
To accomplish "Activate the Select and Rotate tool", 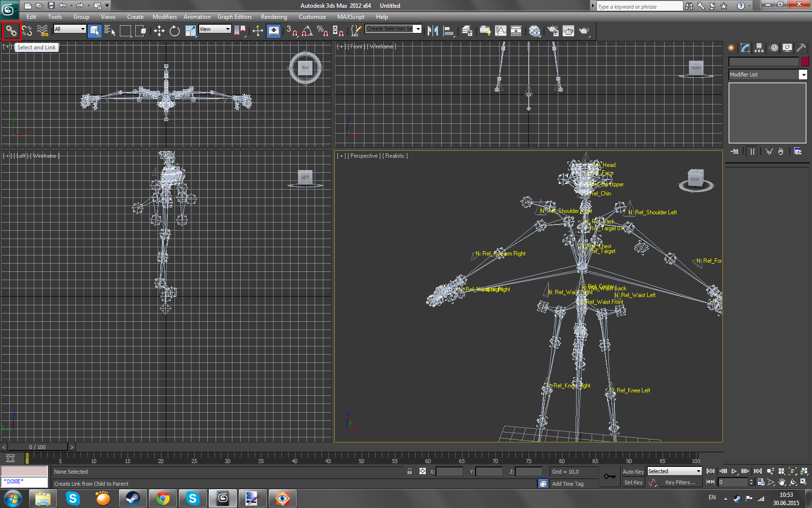I will 174,31.
